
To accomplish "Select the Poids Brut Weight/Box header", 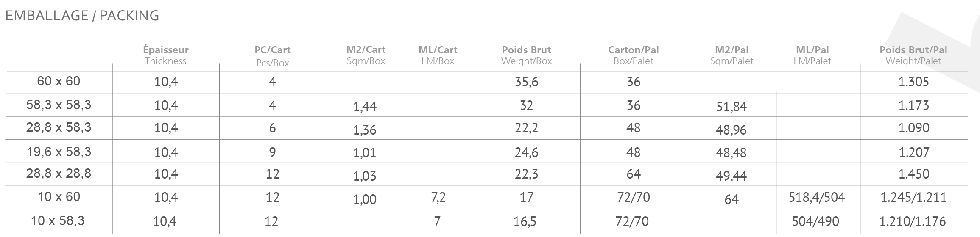I will (x=527, y=55).
